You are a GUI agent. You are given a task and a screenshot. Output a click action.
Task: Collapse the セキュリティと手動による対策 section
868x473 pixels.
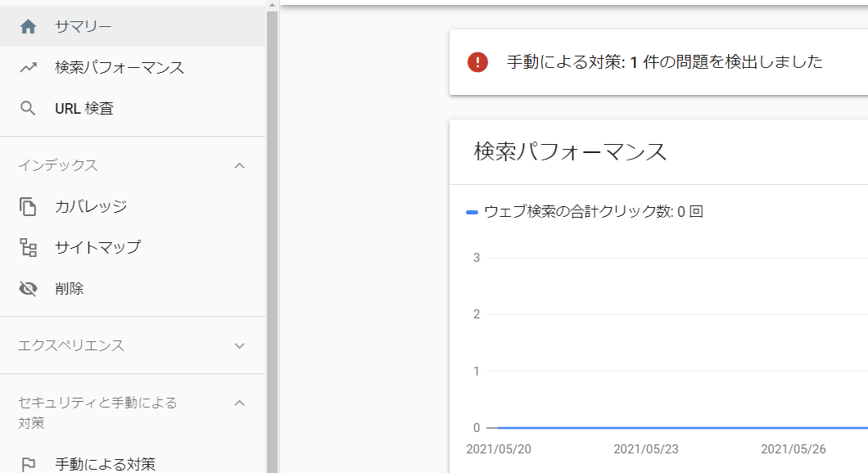pyautogui.click(x=239, y=403)
